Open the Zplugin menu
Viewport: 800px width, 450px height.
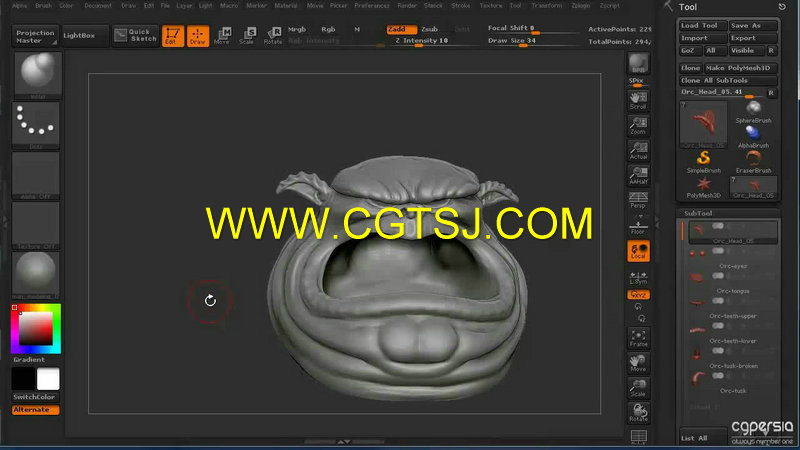581,6
